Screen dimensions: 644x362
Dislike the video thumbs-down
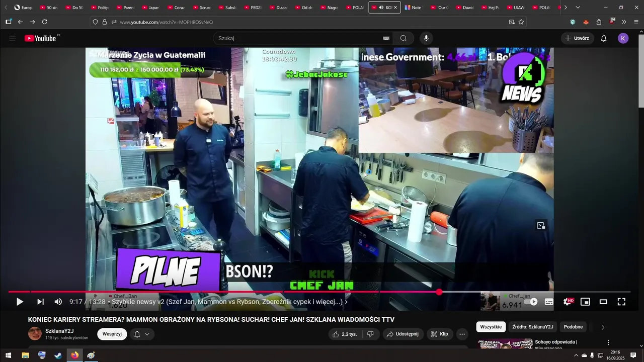point(370,334)
